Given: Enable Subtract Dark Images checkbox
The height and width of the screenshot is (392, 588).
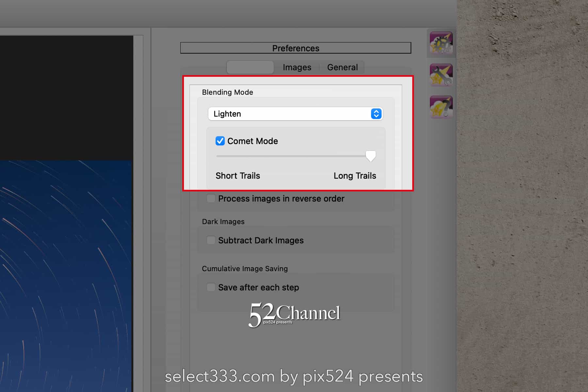Looking at the screenshot, I should point(211,240).
